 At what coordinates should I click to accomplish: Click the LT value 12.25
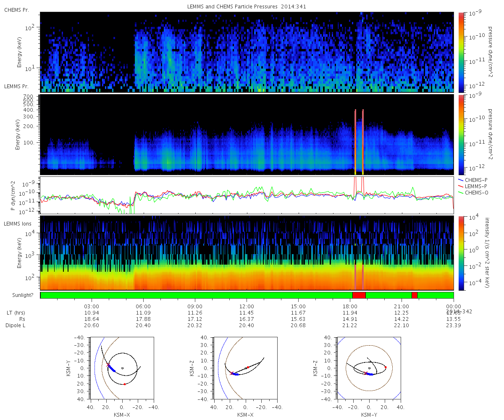tap(402, 313)
